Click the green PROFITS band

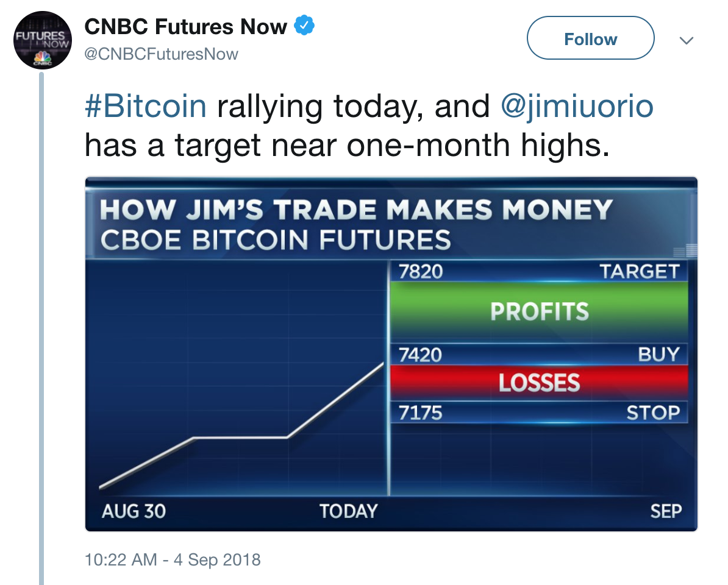click(x=538, y=311)
